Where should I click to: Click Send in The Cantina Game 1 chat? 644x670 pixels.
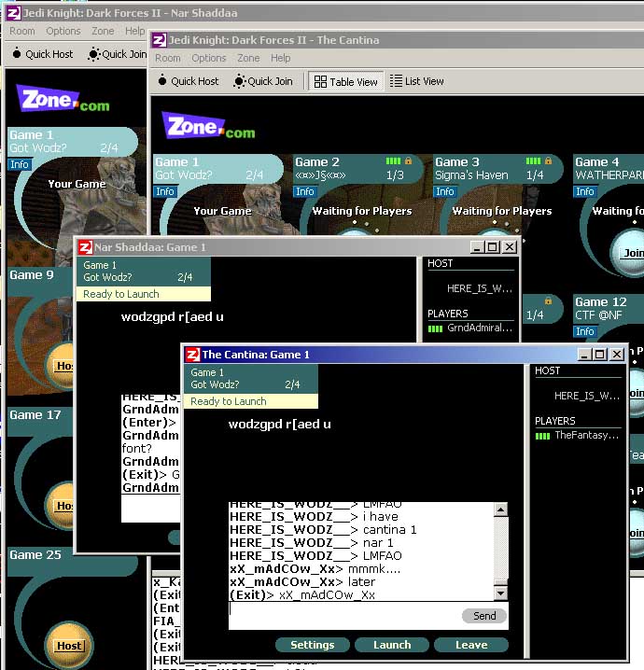(484, 616)
